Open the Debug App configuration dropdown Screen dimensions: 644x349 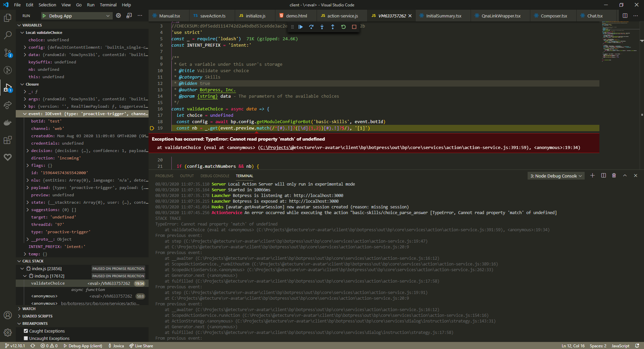coord(108,15)
